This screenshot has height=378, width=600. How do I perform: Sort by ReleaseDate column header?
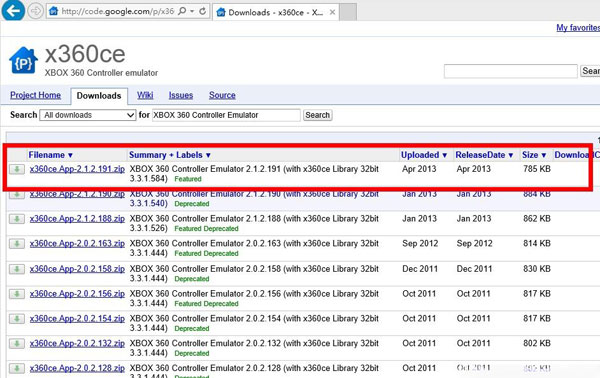(484, 155)
